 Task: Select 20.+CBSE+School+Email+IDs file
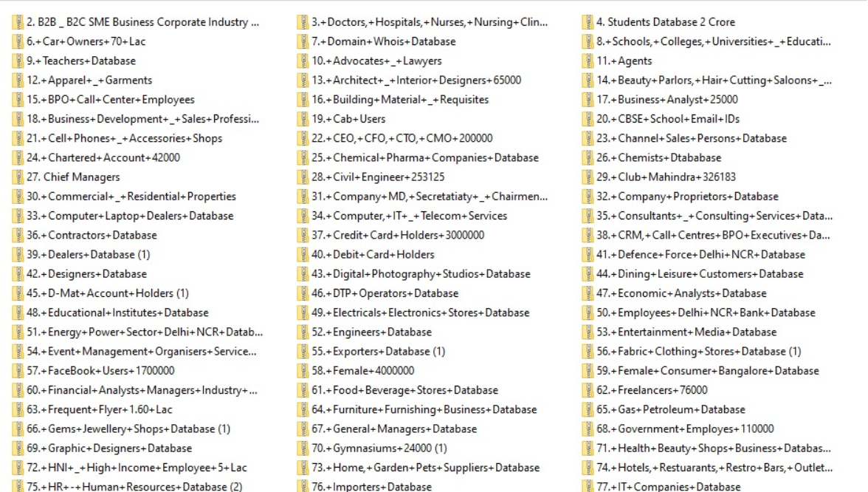coord(668,119)
